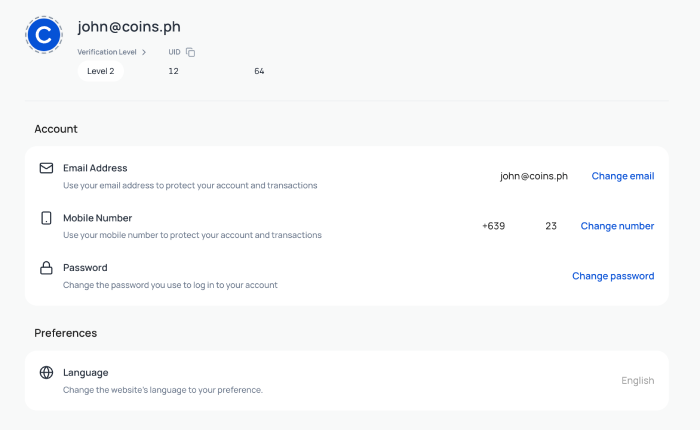This screenshot has height=430, width=700.
Task: Click the envelope icon beside Email Address
Action: pyautogui.click(x=46, y=168)
